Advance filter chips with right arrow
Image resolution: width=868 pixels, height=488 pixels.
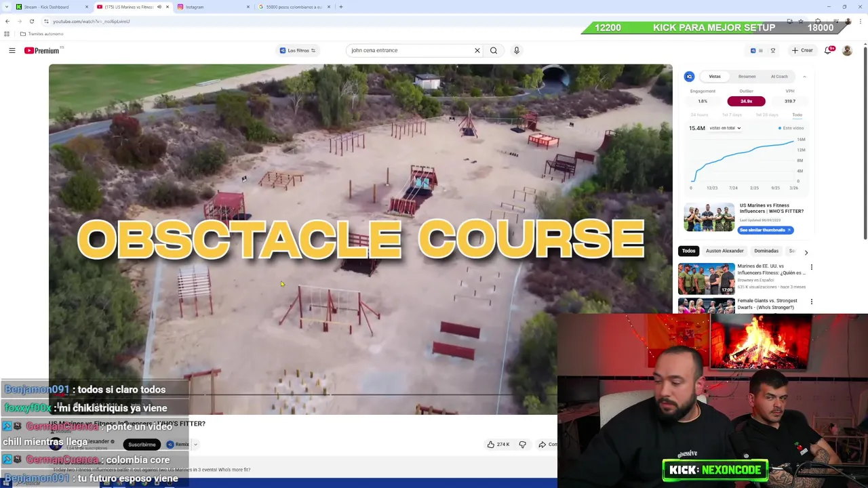point(806,252)
